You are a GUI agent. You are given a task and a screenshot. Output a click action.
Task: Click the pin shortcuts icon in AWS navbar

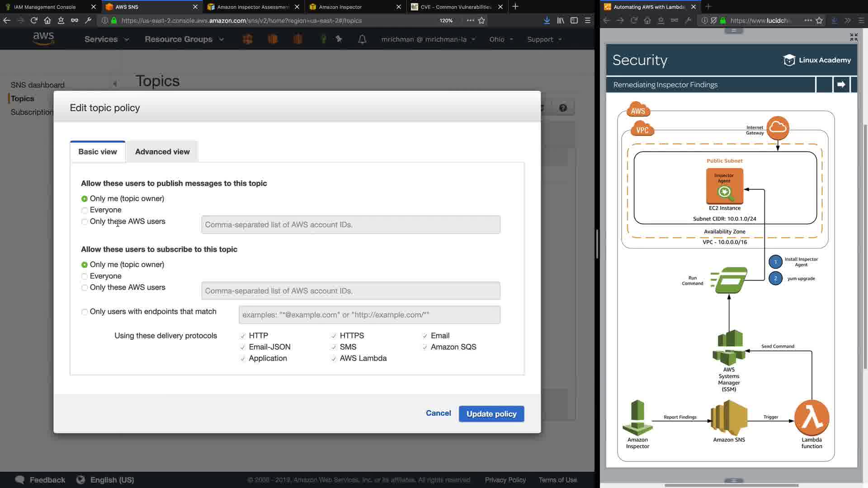coord(339,39)
